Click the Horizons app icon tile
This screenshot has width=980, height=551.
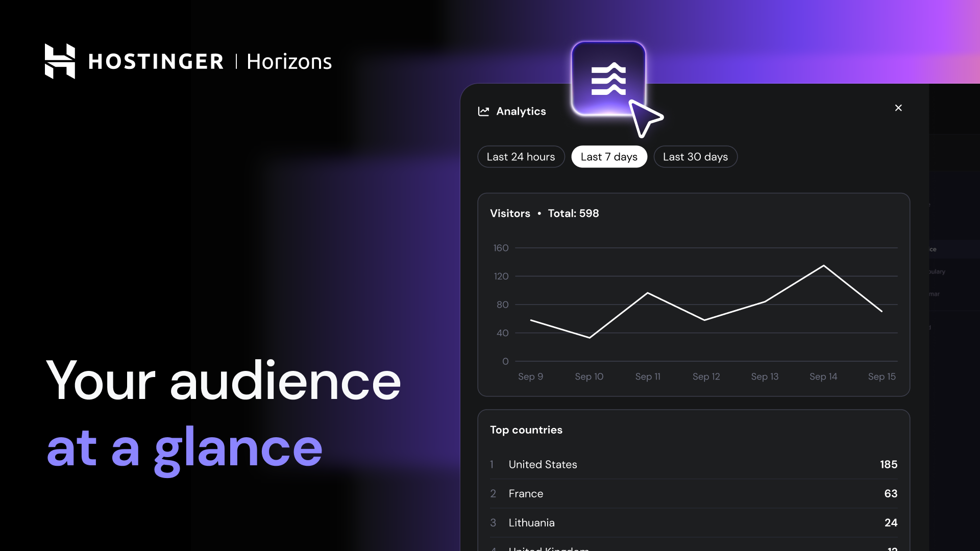coord(608,79)
